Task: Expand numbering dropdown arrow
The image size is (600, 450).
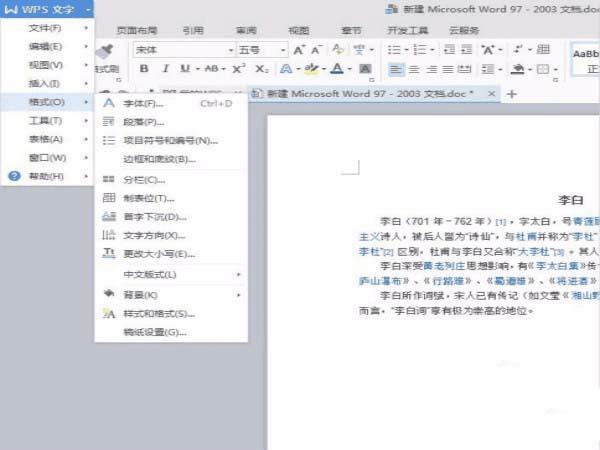Action: coord(432,50)
